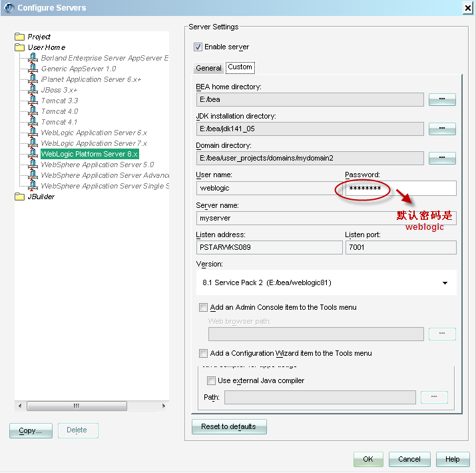Click the JBuilder folder icon
The height and width of the screenshot is (473, 476).
click(x=19, y=197)
